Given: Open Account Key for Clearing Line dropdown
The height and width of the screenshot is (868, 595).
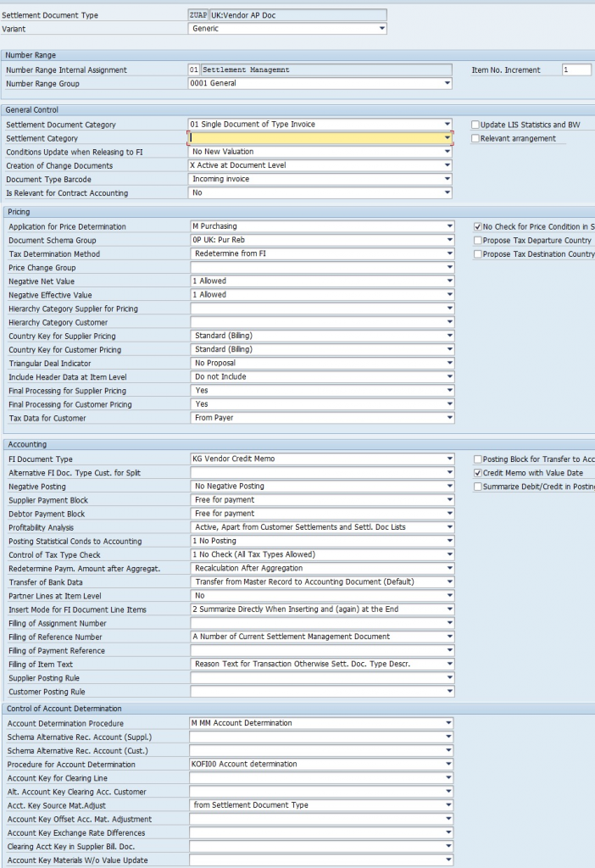Looking at the screenshot, I should click(321, 778).
